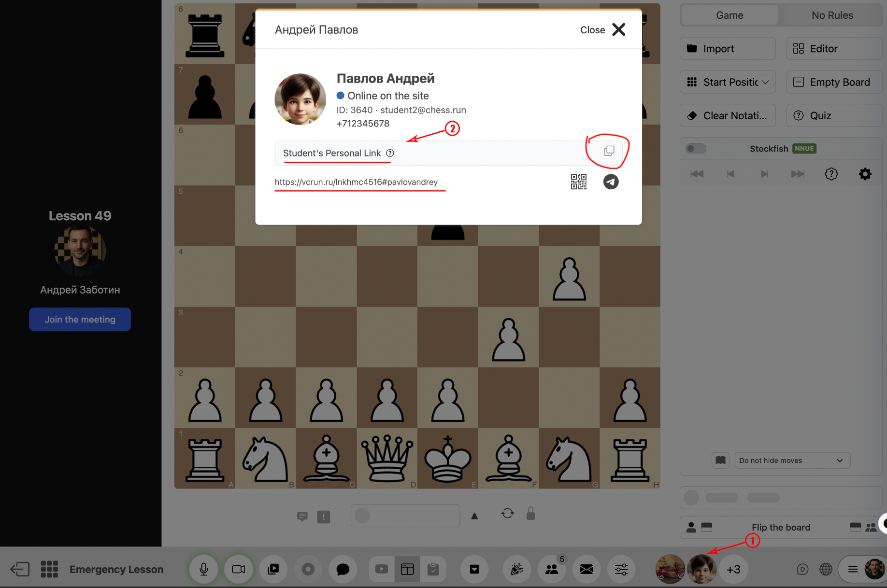Open the opening book icon
Image resolution: width=887 pixels, height=588 pixels.
[x=720, y=460]
